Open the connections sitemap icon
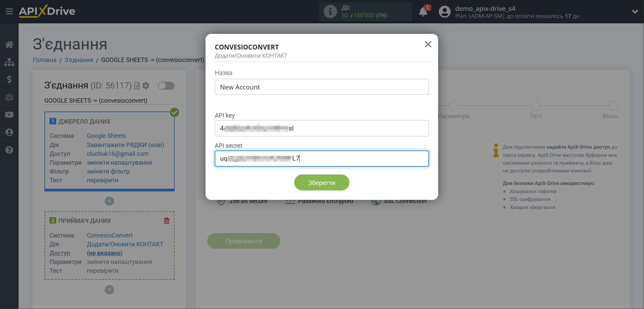Screen dimensions: 644x309 [9, 62]
